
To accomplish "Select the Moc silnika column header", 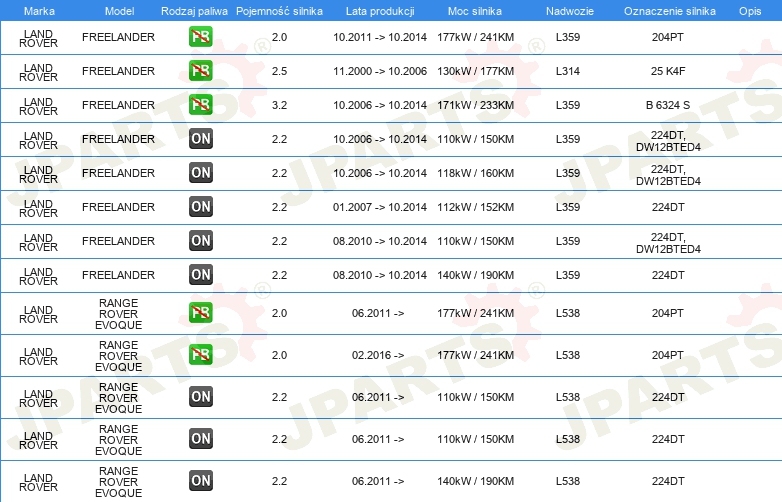I will (x=475, y=11).
